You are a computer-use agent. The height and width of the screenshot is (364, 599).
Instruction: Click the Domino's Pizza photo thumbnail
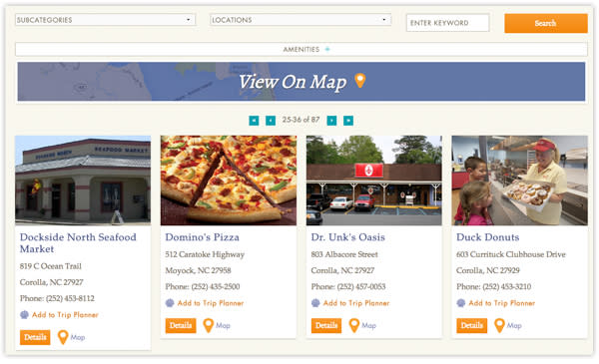[229, 181]
